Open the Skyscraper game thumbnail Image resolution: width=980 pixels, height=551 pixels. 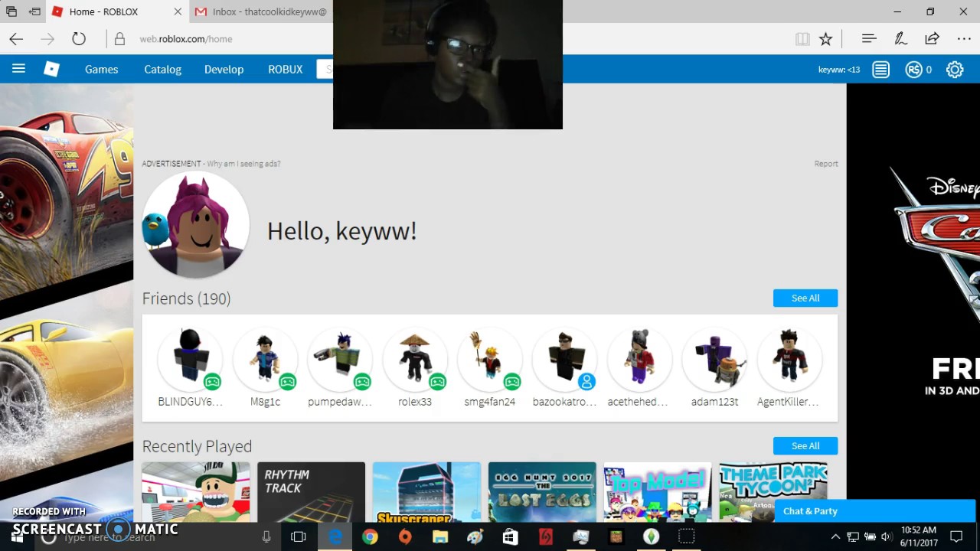click(x=426, y=492)
